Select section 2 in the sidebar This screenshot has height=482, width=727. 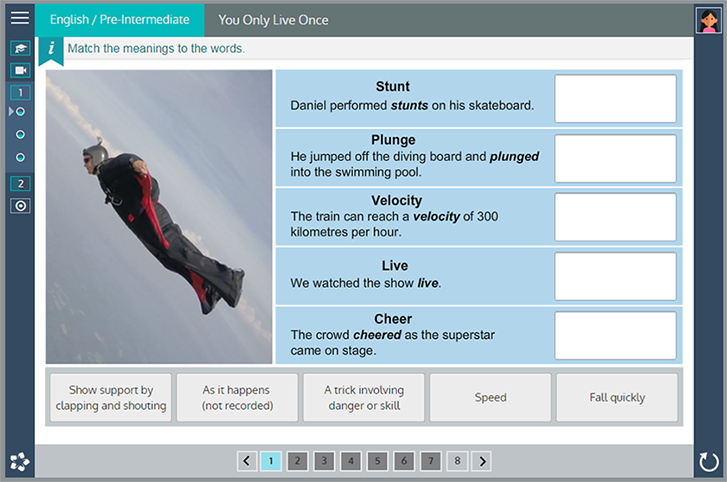[x=21, y=183]
